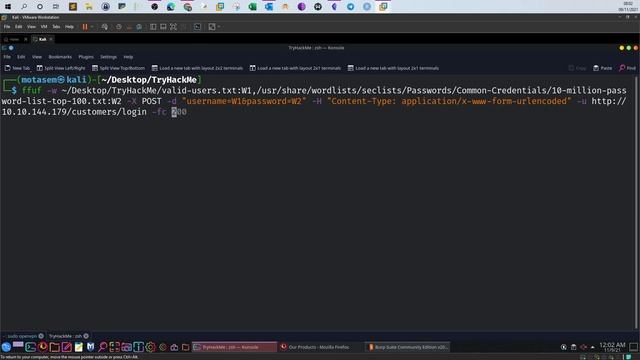Screen dimensions: 640x360
Task: Open Excel from Windows taskbar
Action: (x=253, y=7)
